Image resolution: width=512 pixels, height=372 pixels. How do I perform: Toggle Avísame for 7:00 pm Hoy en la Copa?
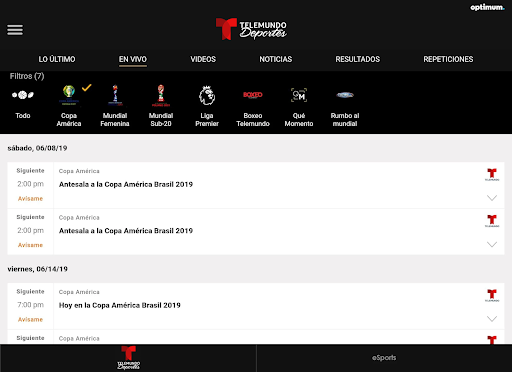30,320
